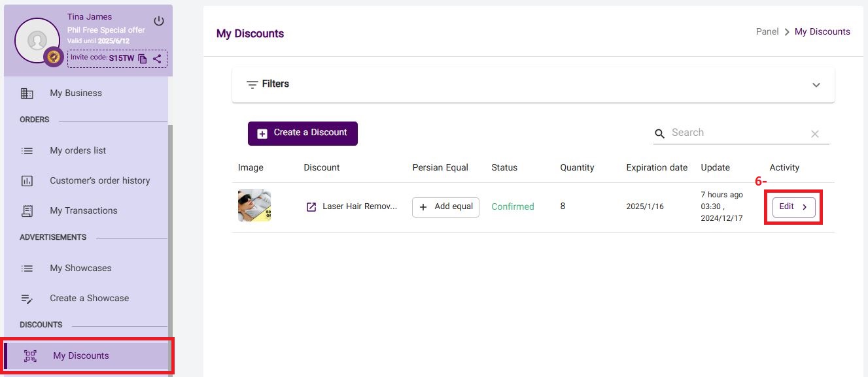Share the invite code
Screen dimensions: 868x377
point(157,59)
